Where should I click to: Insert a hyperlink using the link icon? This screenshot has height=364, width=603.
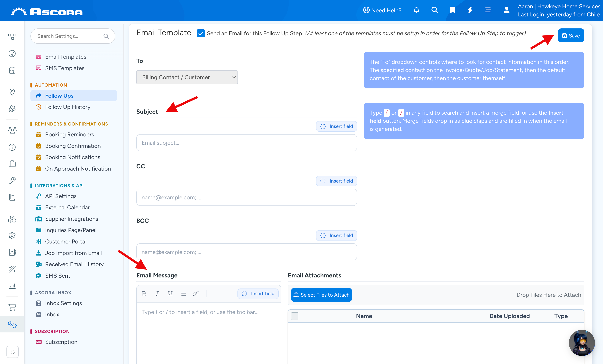click(196, 294)
